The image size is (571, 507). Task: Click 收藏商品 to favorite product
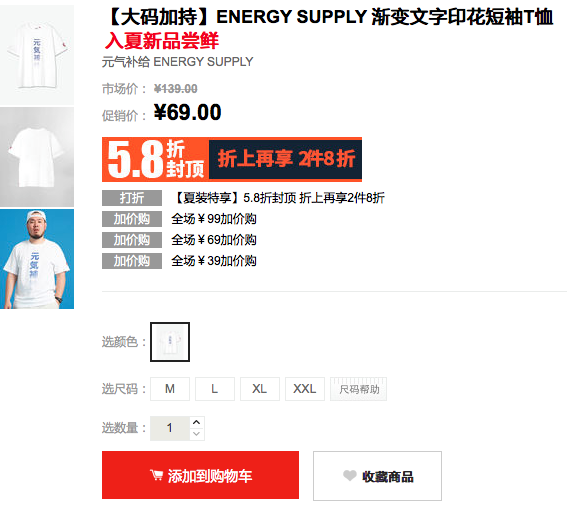point(377,476)
